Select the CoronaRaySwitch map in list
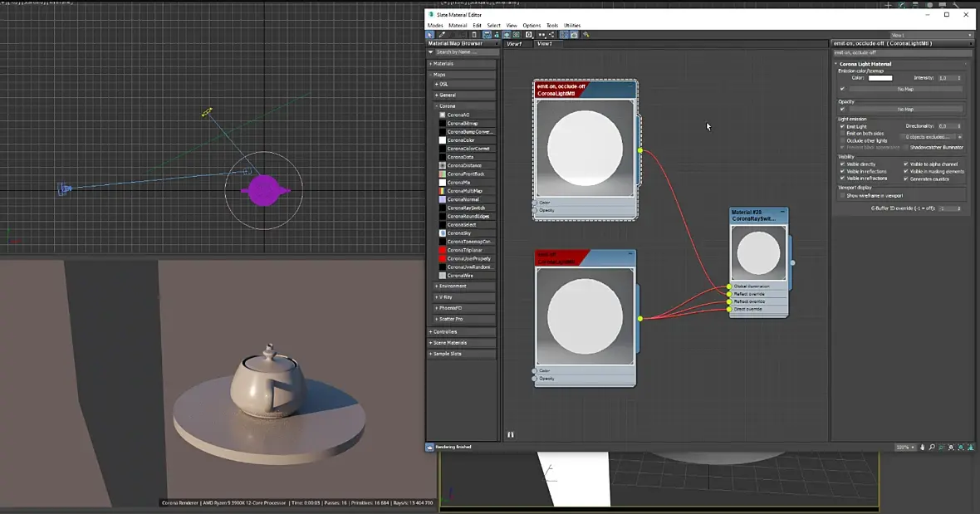 (x=465, y=208)
